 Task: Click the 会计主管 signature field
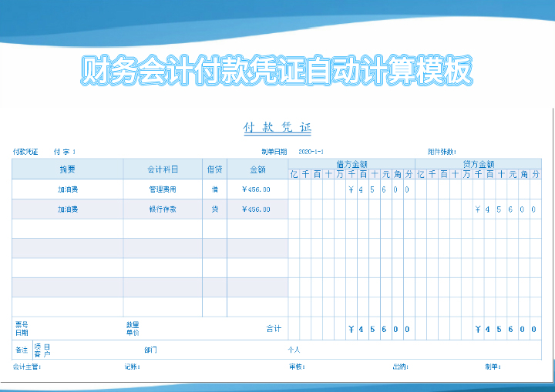pyautogui.click(x=26, y=367)
